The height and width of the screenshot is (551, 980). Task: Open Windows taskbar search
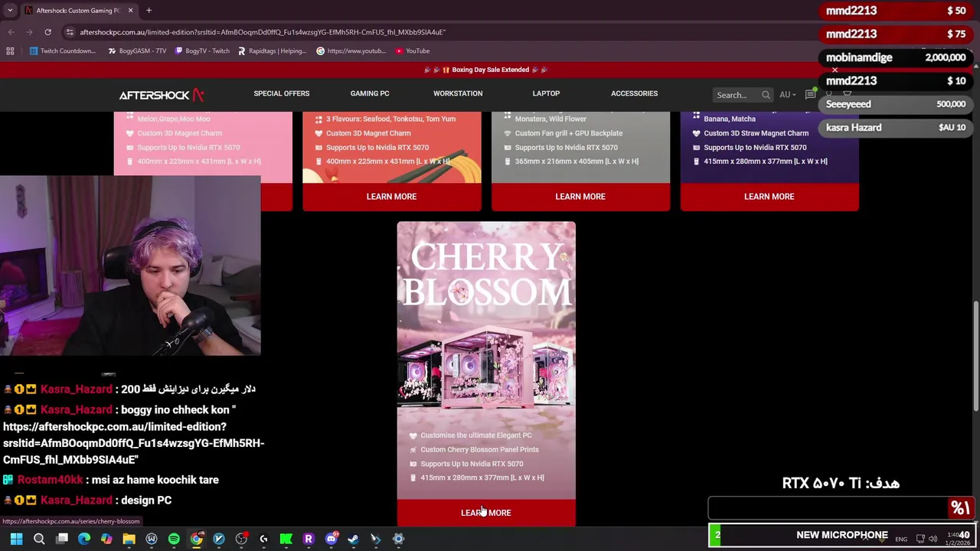39,539
